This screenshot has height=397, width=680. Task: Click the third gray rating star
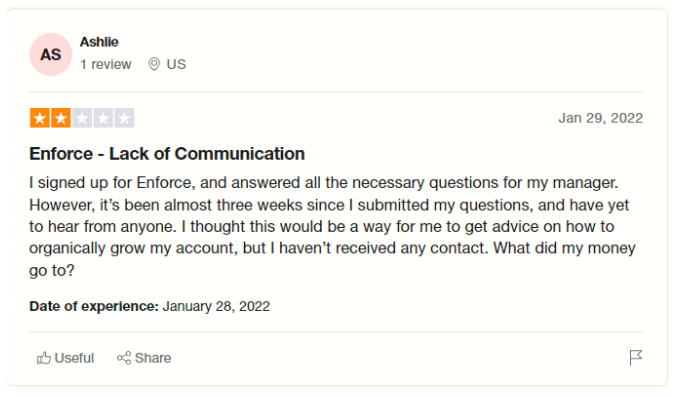(x=82, y=118)
